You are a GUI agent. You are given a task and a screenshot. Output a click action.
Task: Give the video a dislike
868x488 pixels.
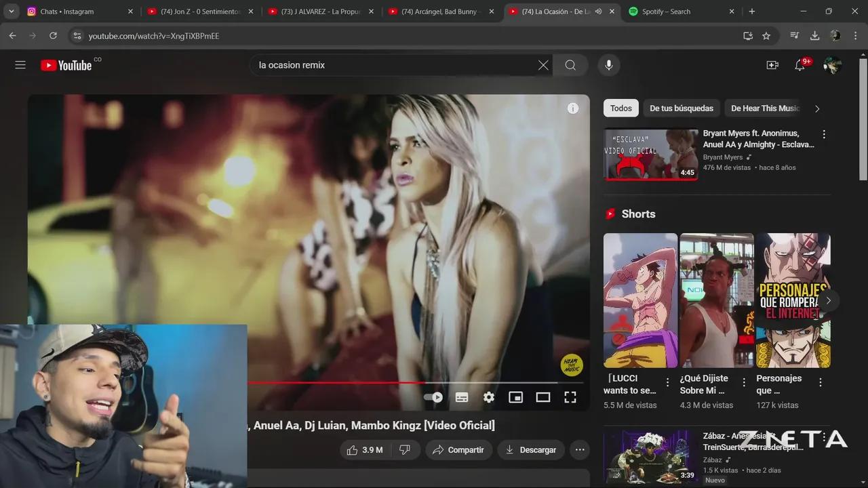point(405,449)
